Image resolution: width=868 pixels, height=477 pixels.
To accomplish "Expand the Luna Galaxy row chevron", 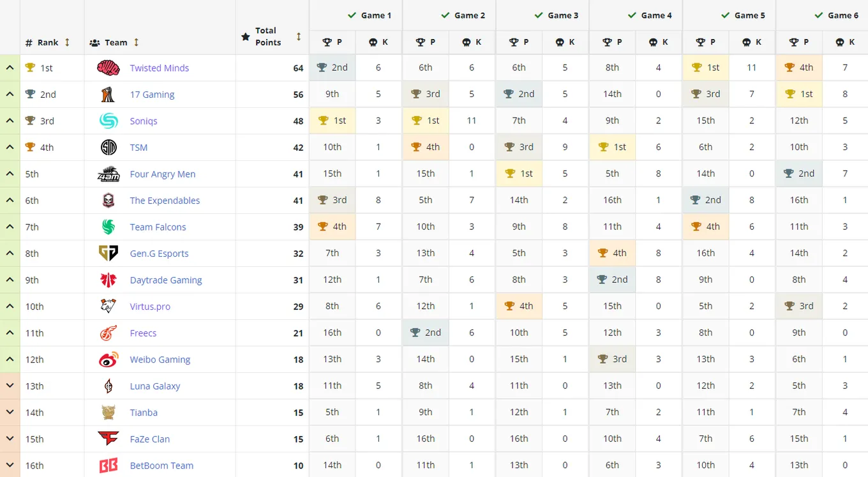I will (x=10, y=386).
